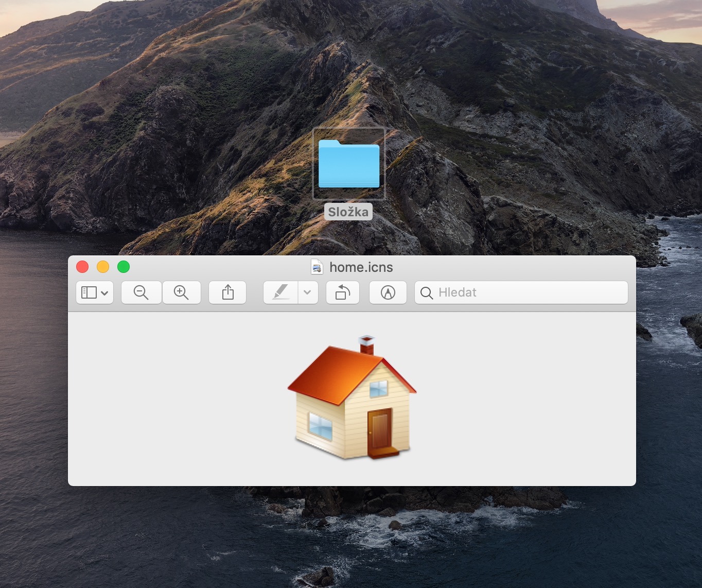Open the sidebar view menu button
The image size is (702, 588).
(x=95, y=292)
